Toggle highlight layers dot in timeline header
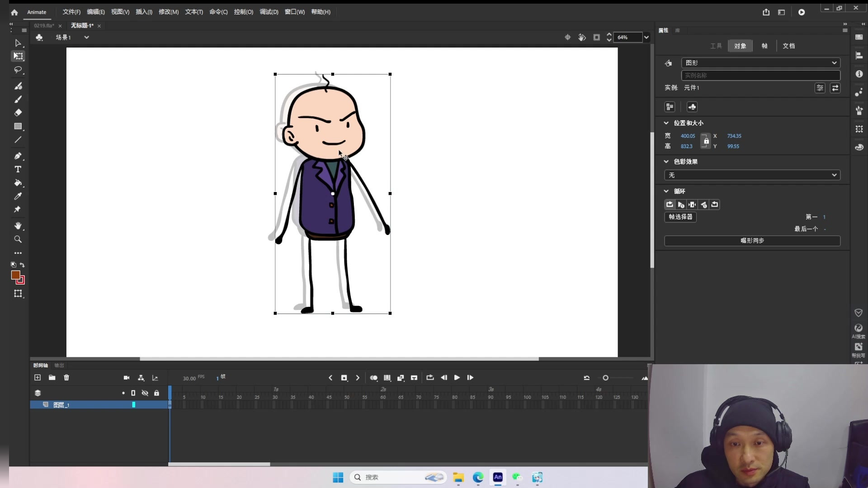The image size is (868, 488). (x=123, y=393)
